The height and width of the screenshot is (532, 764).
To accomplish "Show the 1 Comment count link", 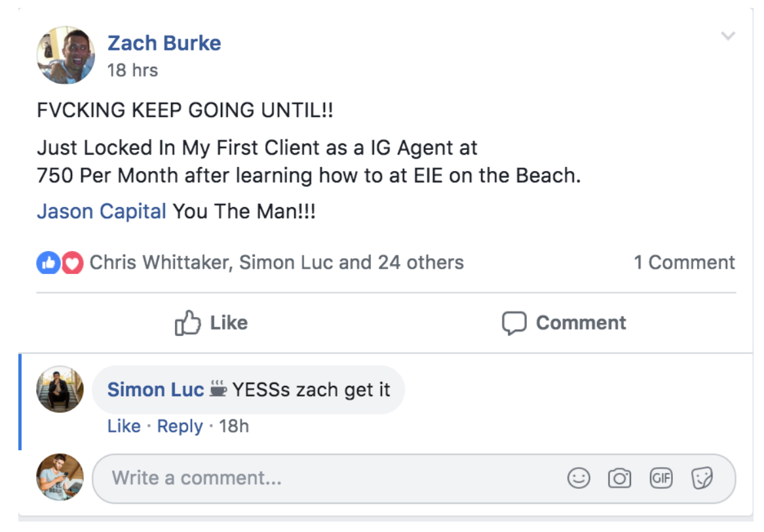I will click(684, 263).
